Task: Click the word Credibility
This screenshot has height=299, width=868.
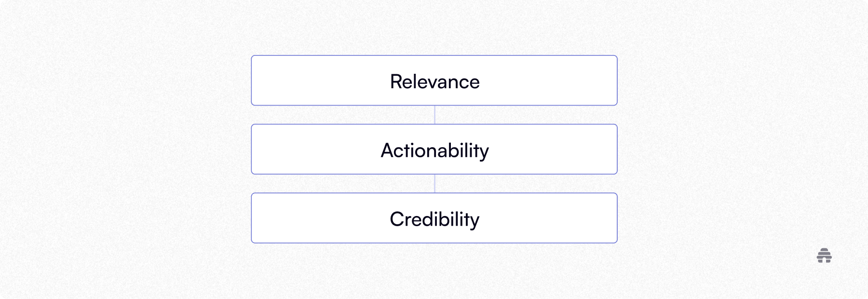Action: (x=434, y=219)
